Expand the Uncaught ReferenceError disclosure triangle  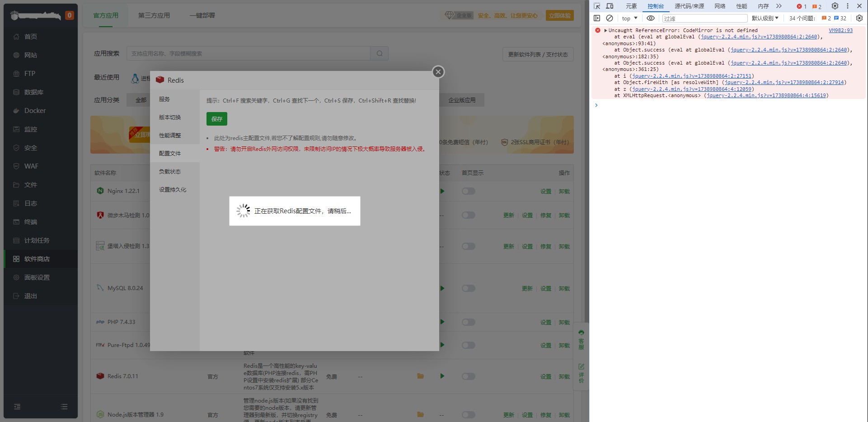605,30
